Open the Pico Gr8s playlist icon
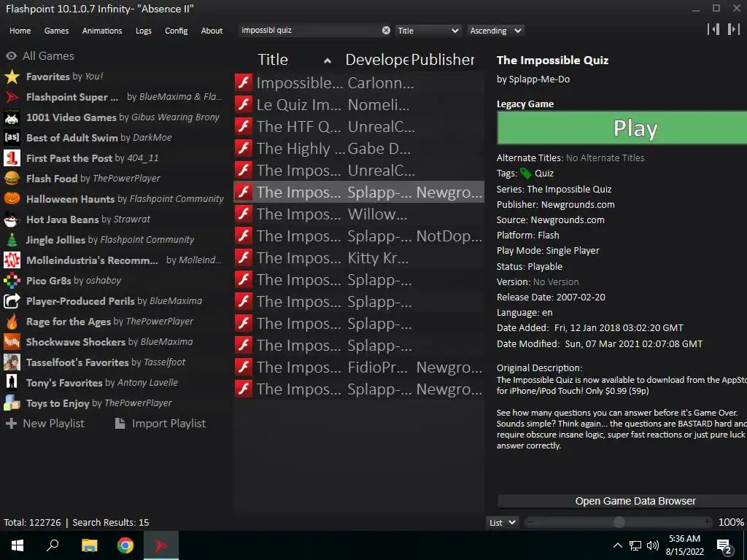The image size is (747, 560). pyautogui.click(x=12, y=281)
